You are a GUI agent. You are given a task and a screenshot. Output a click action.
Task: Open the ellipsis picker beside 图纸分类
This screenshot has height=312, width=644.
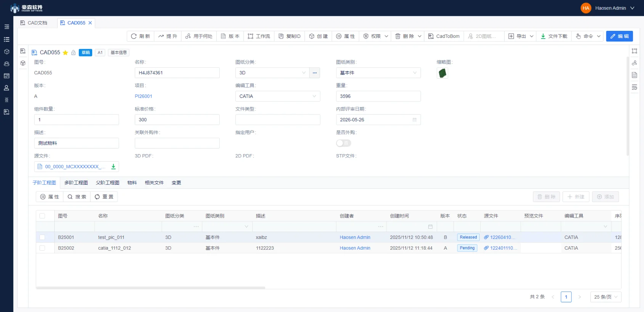(x=315, y=73)
